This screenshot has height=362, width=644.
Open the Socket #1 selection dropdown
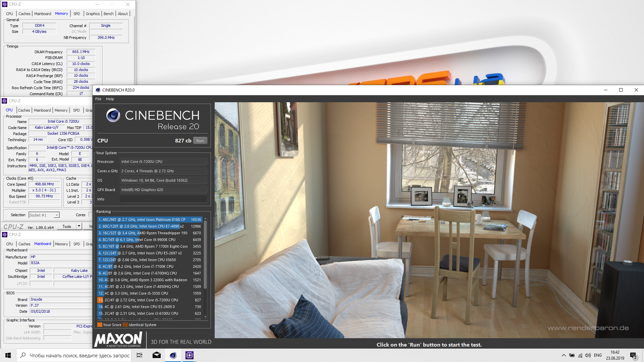pos(44,215)
